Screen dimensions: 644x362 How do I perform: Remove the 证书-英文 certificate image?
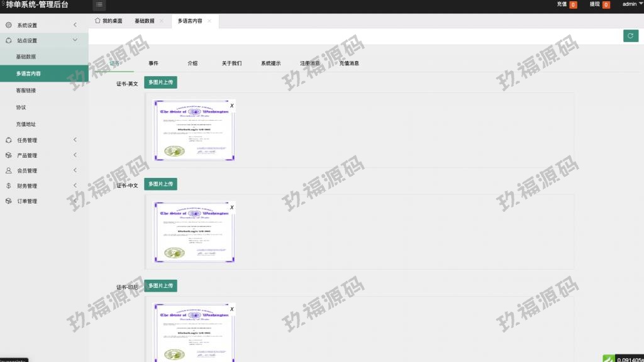[231, 106]
